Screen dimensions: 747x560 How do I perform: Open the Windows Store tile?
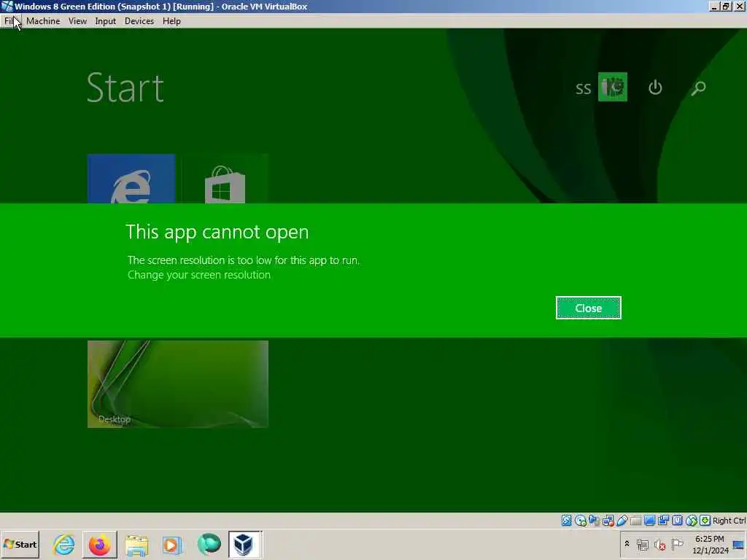[225, 179]
